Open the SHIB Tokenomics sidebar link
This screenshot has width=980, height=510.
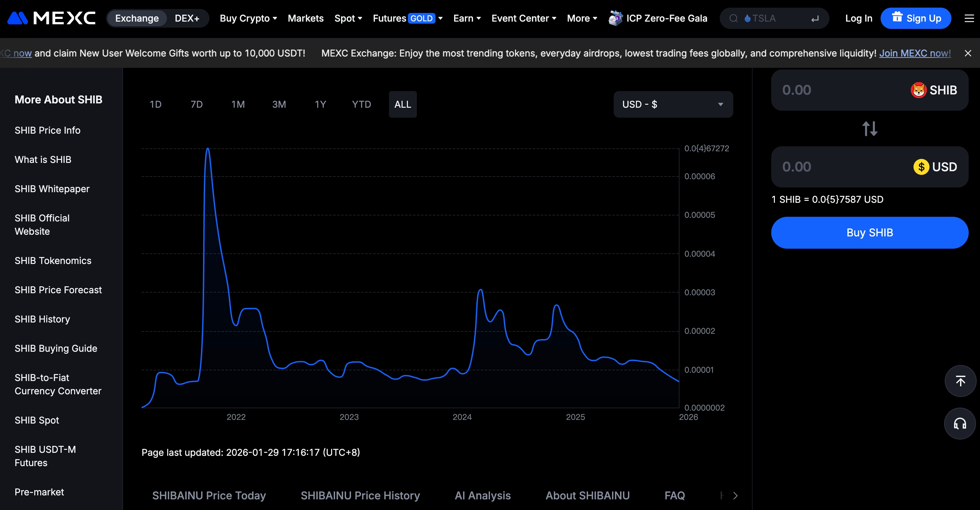[53, 261]
